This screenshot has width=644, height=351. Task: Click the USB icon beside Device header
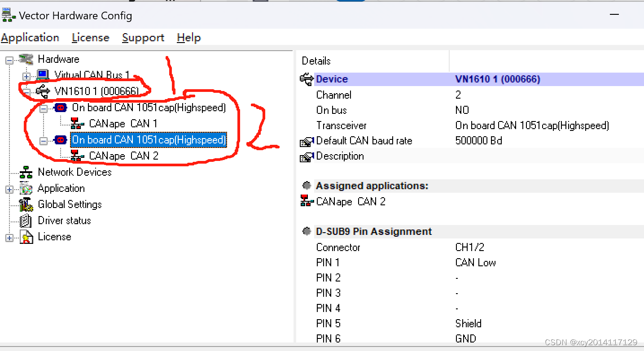coord(307,79)
